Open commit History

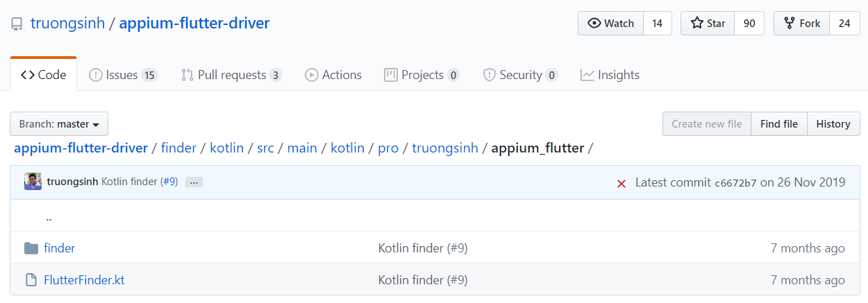click(833, 124)
